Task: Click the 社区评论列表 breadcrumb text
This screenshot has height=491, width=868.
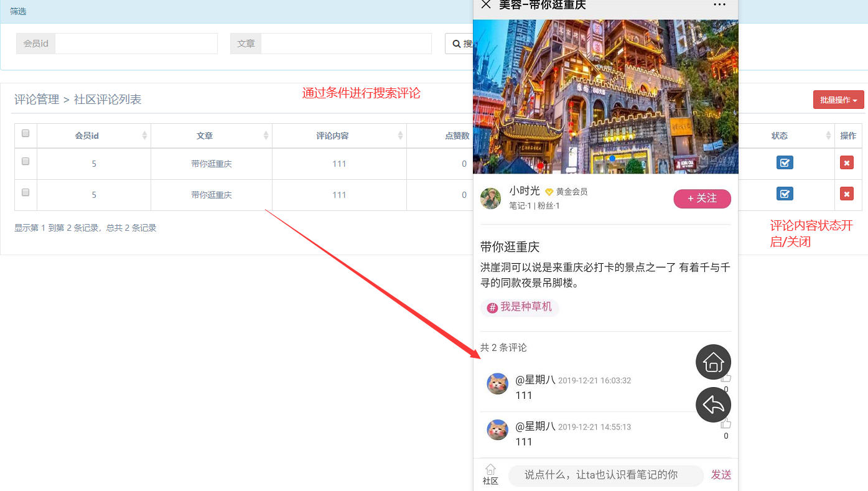Action: pyautogui.click(x=108, y=100)
